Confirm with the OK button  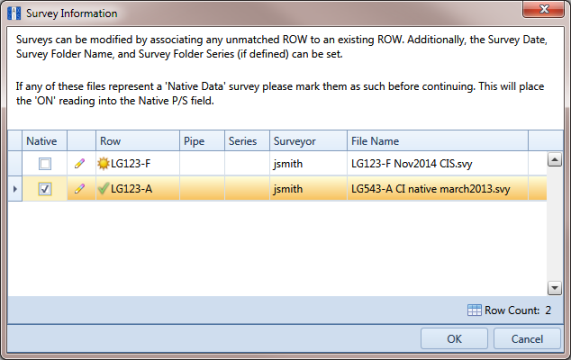(x=454, y=339)
